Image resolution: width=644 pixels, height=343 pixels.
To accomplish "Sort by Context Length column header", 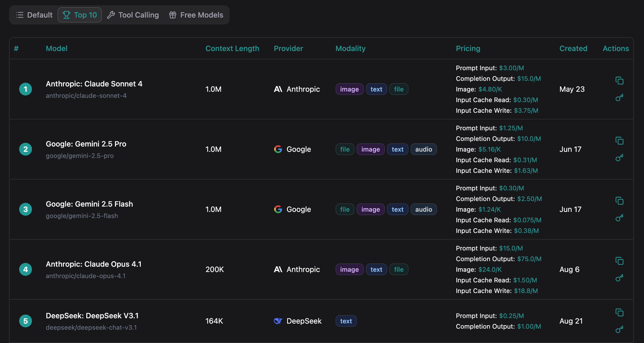I will [232, 48].
